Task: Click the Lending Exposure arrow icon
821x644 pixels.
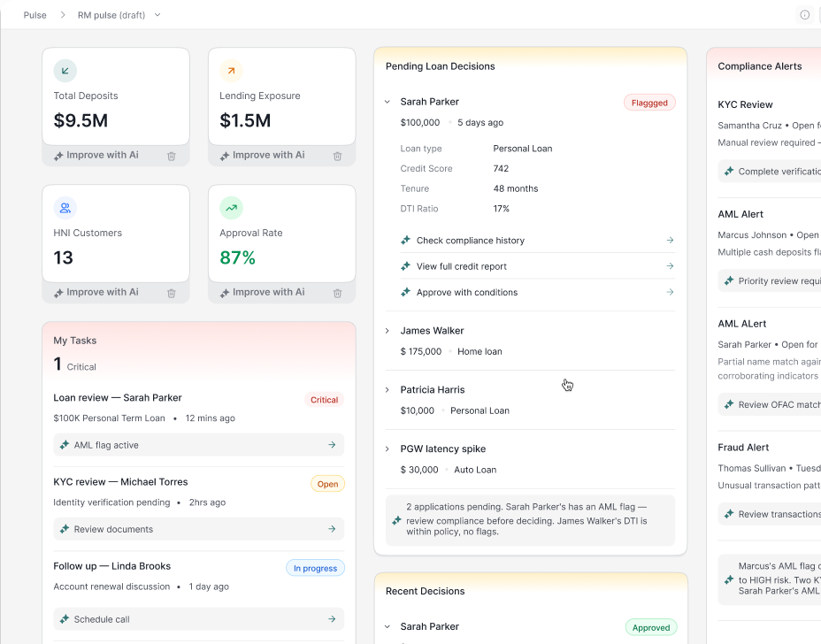Action: (x=231, y=71)
